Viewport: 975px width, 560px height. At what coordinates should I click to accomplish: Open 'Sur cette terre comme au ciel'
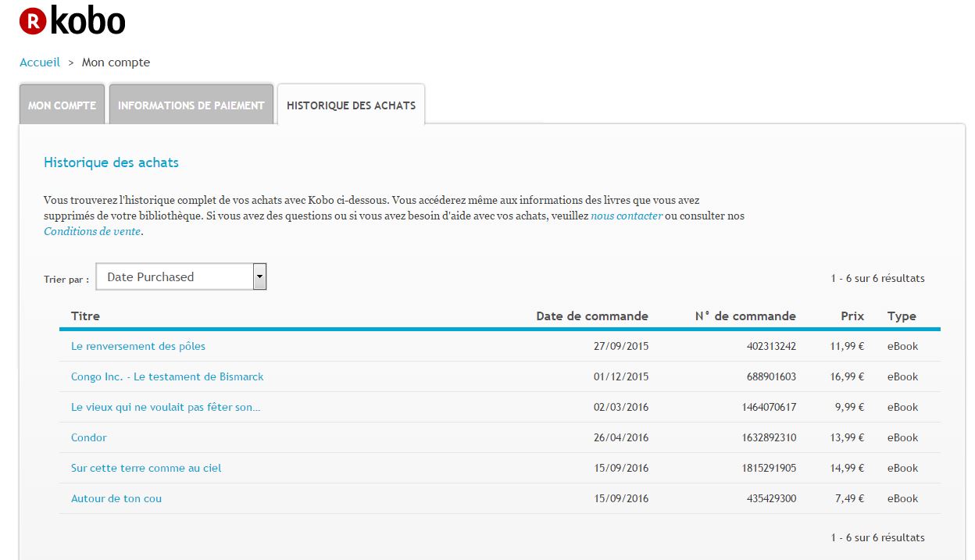point(146,468)
